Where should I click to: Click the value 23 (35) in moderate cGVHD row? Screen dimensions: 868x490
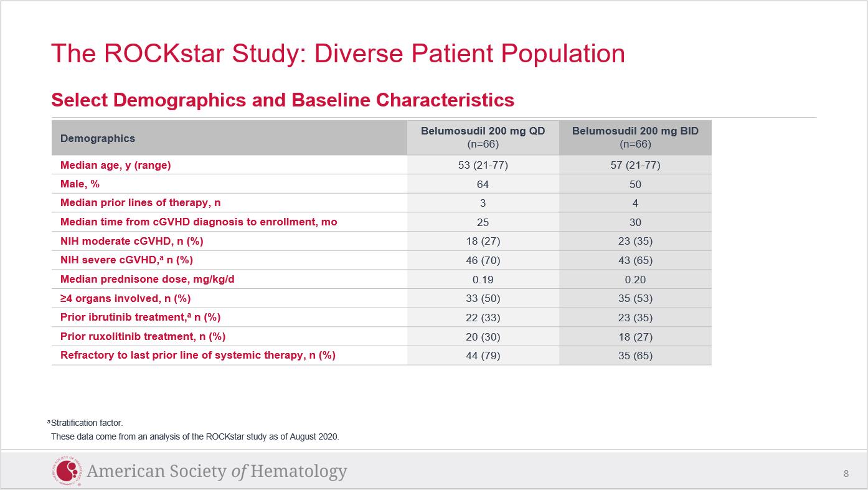(x=635, y=241)
